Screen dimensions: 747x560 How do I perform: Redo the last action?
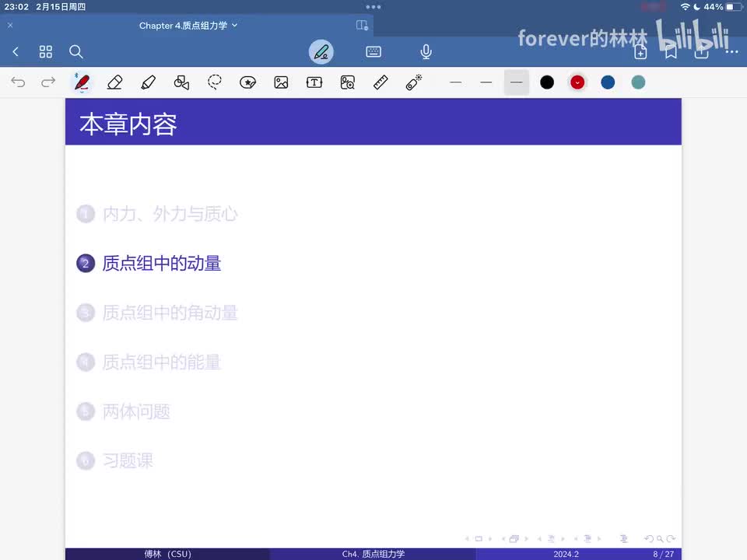48,82
